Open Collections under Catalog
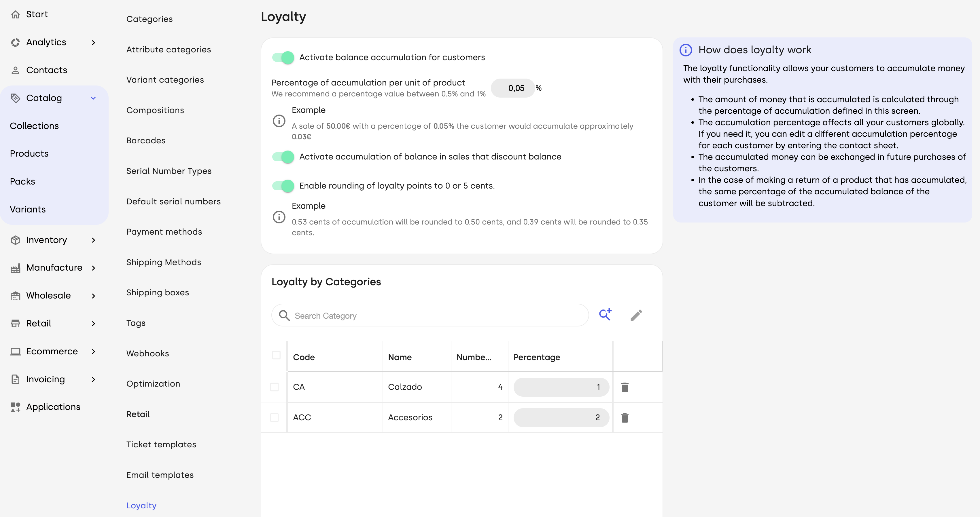Image resolution: width=980 pixels, height=517 pixels. pos(34,126)
